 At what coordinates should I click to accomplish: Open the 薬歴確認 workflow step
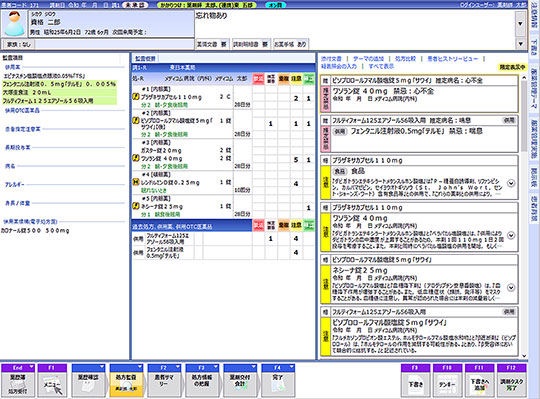click(x=88, y=381)
